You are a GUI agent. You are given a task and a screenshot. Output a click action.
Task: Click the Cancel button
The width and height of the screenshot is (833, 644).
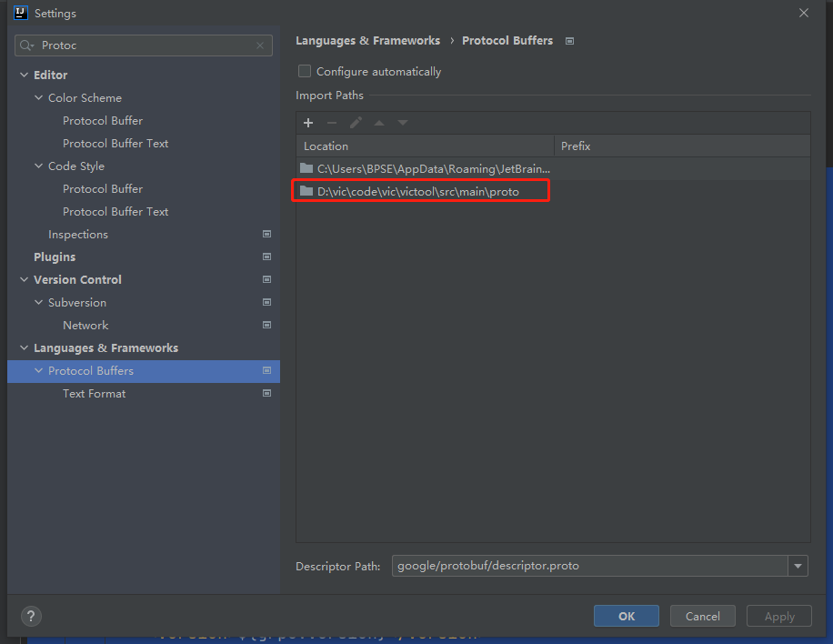pos(703,617)
